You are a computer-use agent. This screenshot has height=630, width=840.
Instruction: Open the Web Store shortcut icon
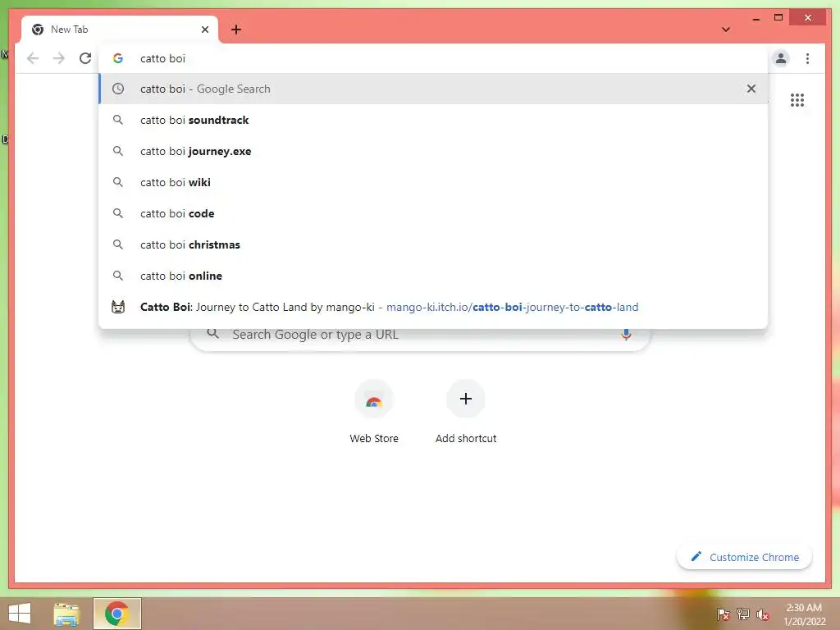tap(374, 399)
